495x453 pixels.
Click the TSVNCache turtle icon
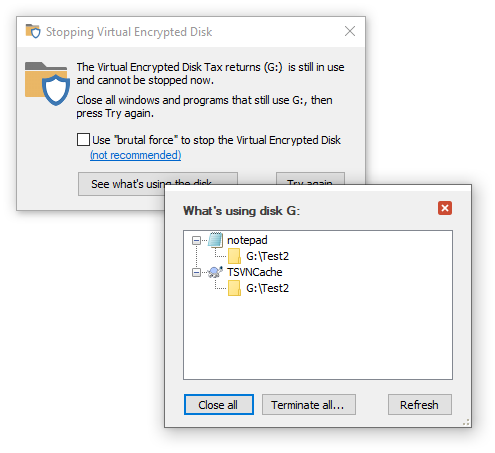215,272
